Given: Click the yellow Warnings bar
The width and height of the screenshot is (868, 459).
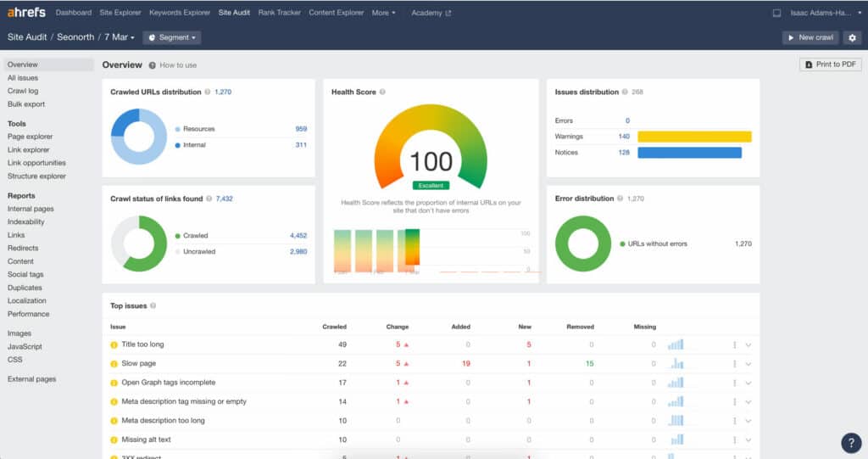Looking at the screenshot, I should tap(694, 137).
